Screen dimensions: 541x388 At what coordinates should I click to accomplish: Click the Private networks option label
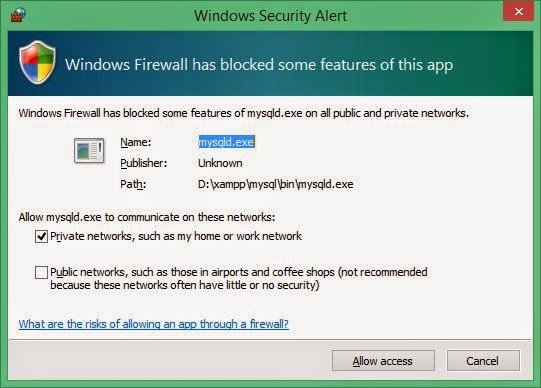[x=176, y=236]
